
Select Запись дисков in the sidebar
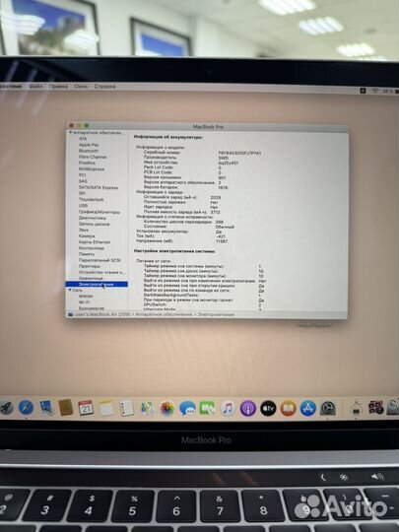[x=94, y=224]
